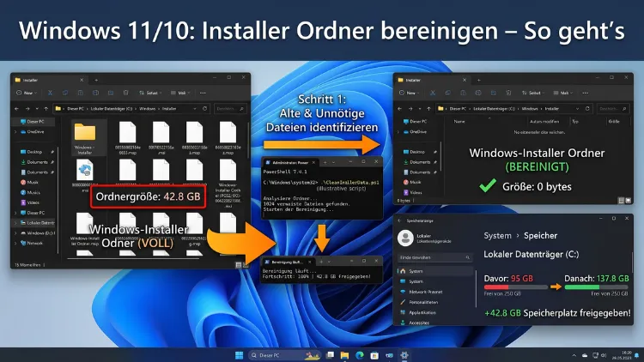
Task: Open File Explorer from the taskbar
Action: point(344,355)
